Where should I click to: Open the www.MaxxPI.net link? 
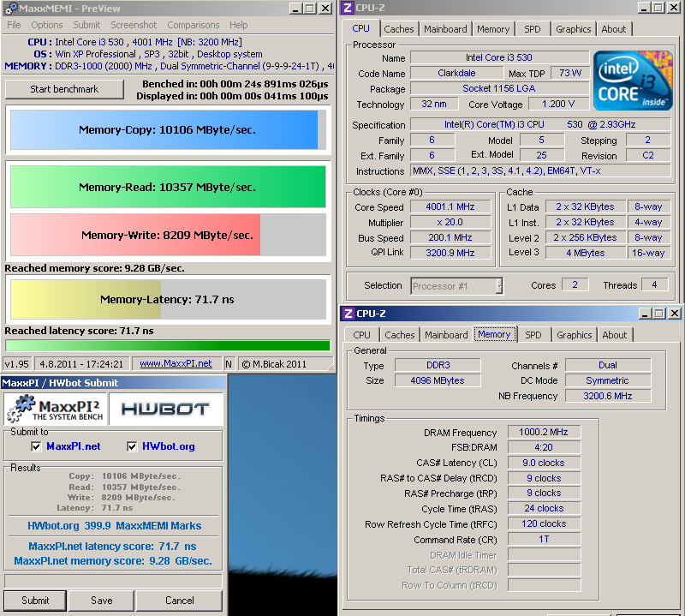tap(176, 364)
